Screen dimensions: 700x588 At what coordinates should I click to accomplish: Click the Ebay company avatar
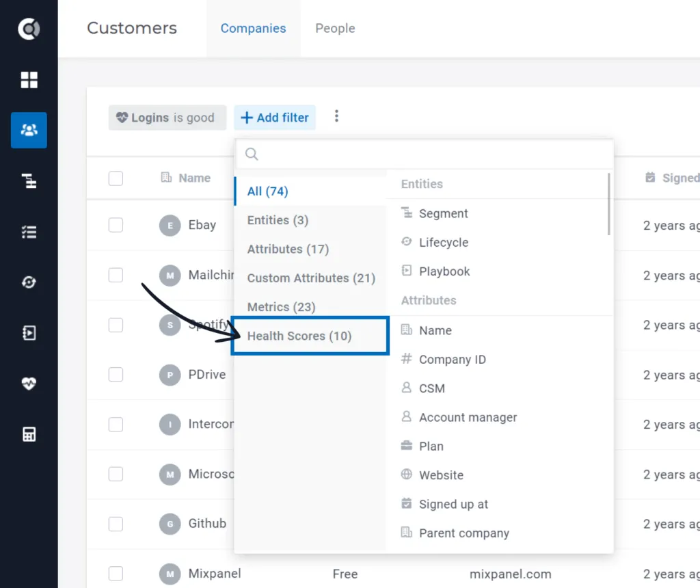click(170, 225)
